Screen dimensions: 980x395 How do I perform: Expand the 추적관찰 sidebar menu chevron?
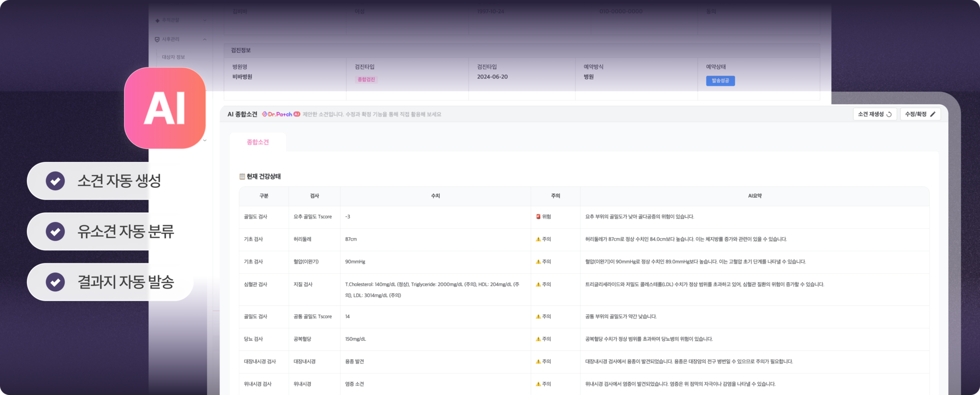(x=205, y=20)
